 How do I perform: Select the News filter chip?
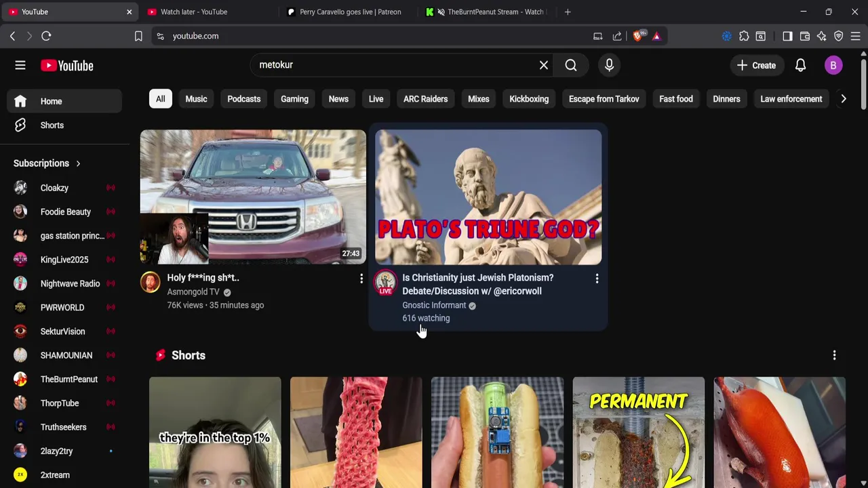(338, 99)
